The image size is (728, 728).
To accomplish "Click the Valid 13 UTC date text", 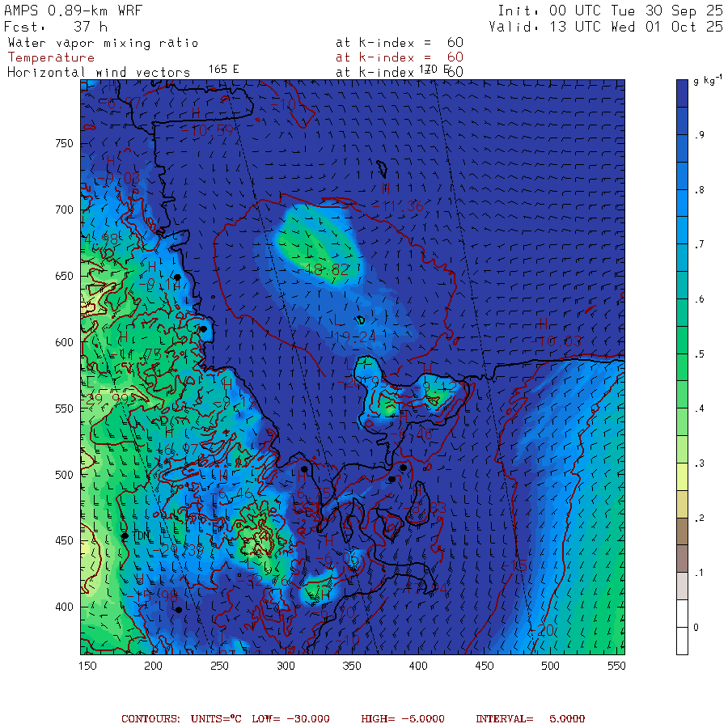I will point(606,27).
